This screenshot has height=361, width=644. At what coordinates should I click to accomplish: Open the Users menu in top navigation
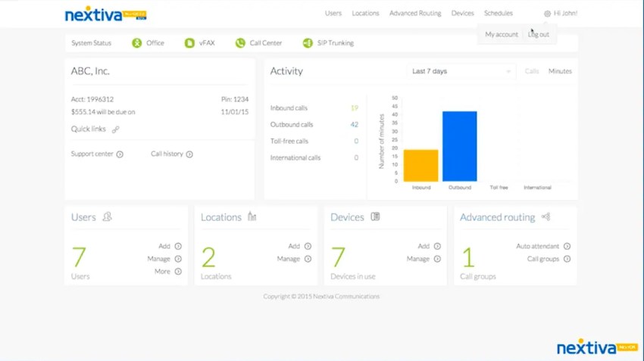[x=333, y=13]
